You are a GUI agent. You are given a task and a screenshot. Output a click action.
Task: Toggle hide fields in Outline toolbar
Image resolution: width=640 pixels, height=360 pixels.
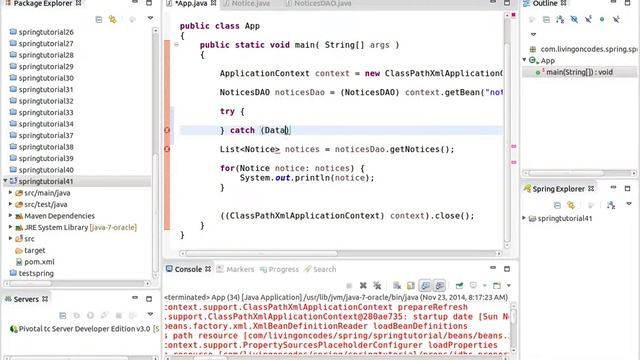pos(574,19)
